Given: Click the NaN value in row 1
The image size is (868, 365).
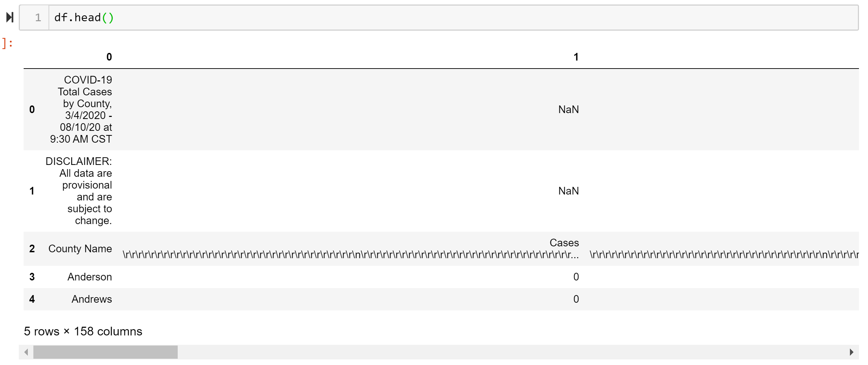Looking at the screenshot, I should pyautogui.click(x=568, y=191).
